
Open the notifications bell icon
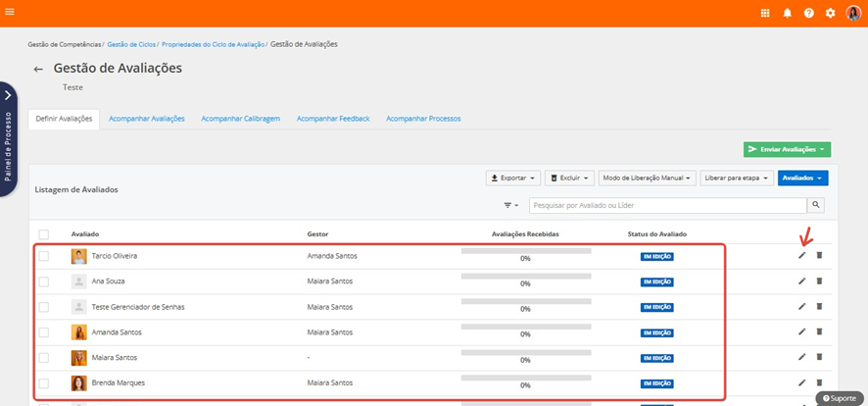[x=787, y=13]
